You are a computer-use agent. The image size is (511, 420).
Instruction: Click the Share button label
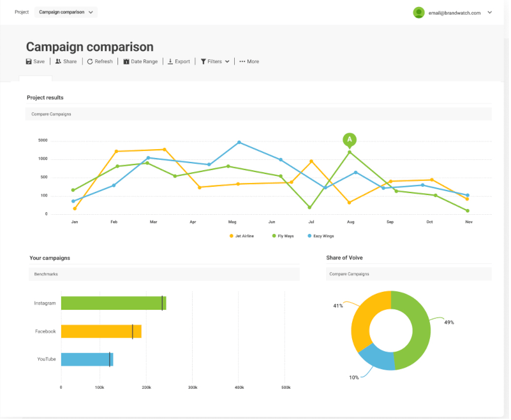70,62
